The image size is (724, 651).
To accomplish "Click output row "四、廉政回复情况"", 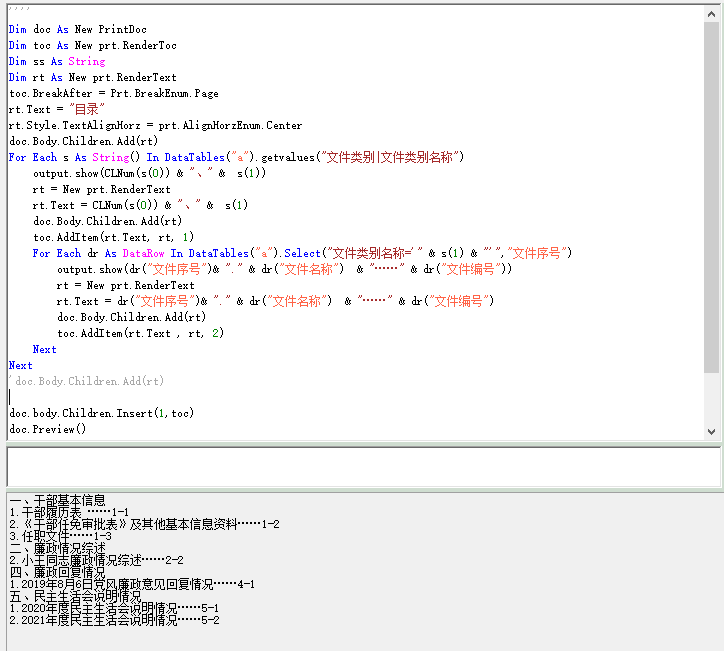I will [57, 572].
